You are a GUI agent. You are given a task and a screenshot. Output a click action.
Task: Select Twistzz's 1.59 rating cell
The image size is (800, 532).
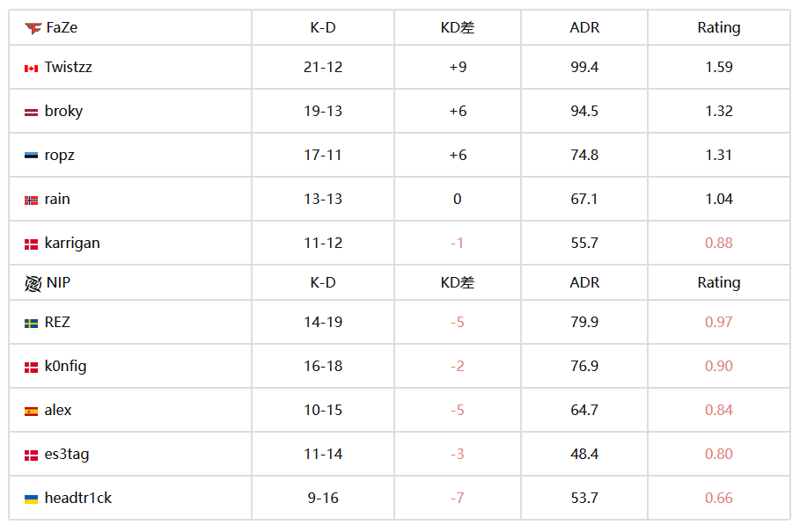(x=719, y=67)
